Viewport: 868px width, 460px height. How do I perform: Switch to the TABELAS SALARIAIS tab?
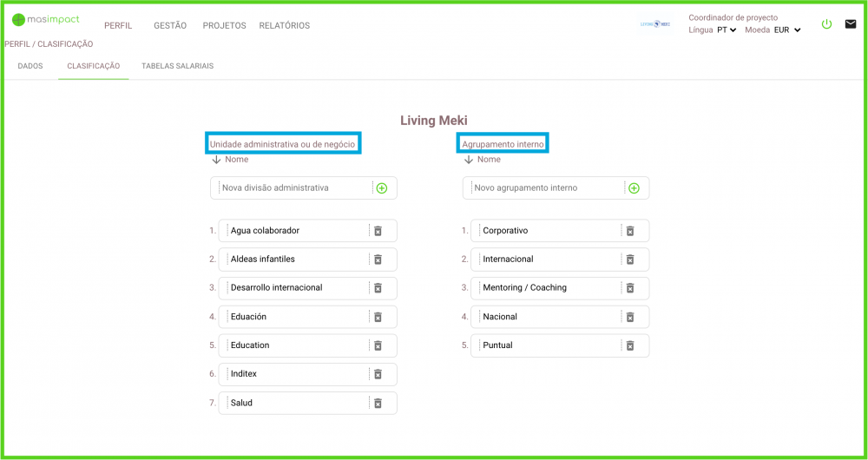tap(177, 66)
